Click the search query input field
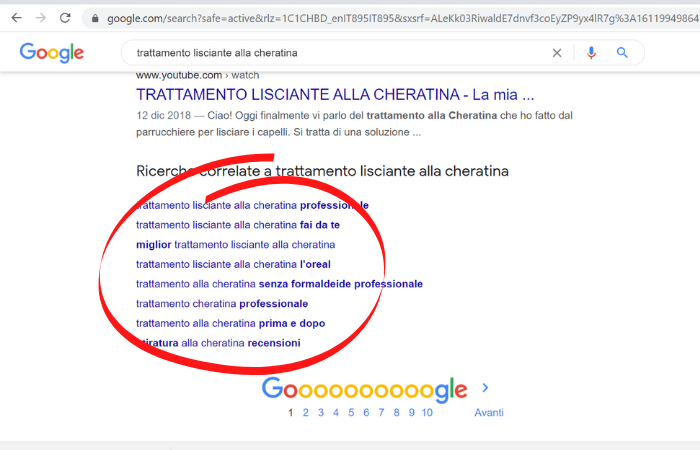700x450 pixels. point(330,53)
